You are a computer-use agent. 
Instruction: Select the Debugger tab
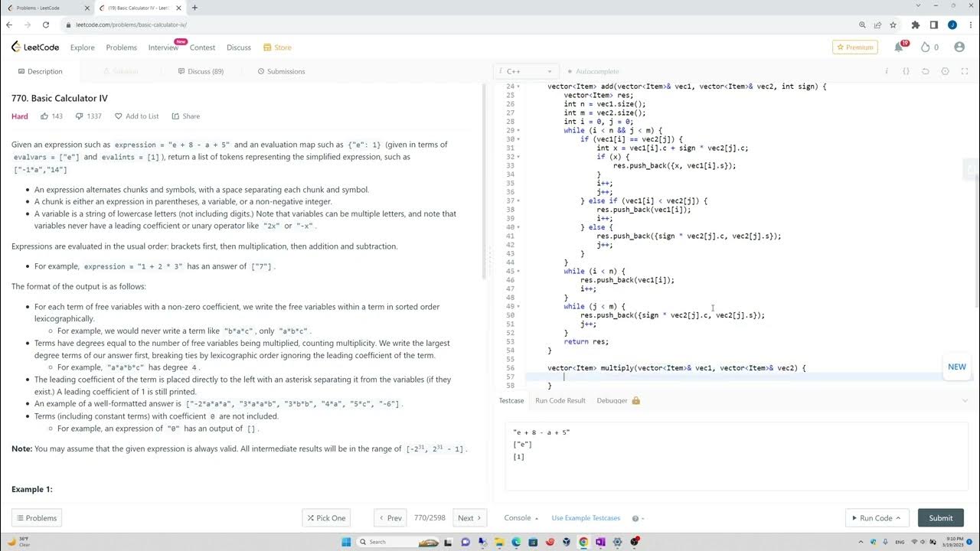pyautogui.click(x=618, y=400)
